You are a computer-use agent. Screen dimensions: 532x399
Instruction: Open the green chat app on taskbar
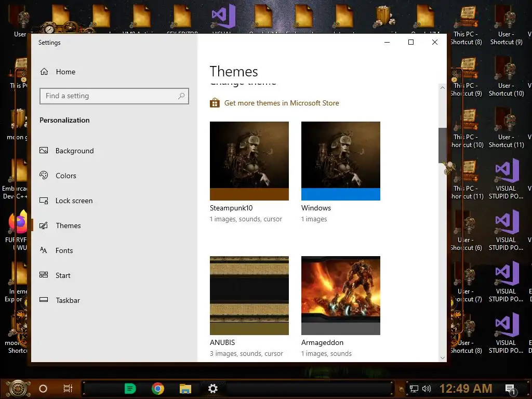tap(130, 389)
